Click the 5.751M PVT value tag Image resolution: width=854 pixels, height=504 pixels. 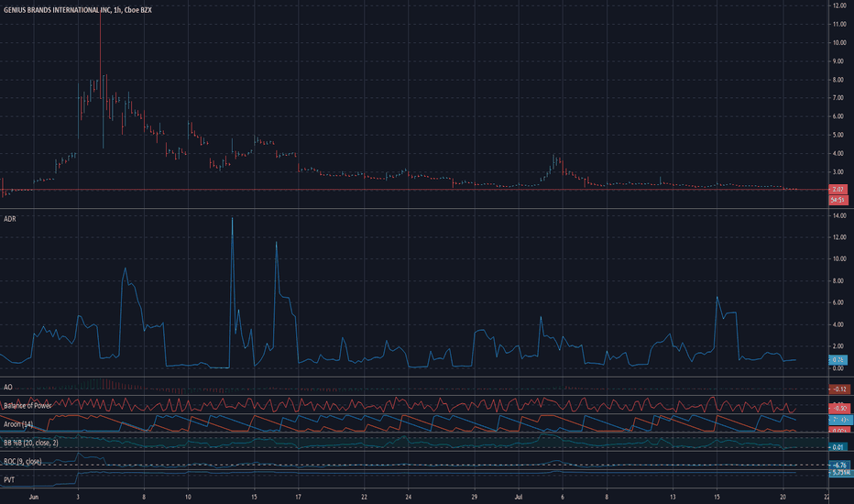pyautogui.click(x=840, y=473)
